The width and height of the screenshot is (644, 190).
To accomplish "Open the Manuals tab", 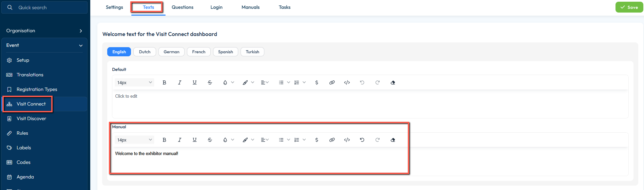I will (x=250, y=7).
